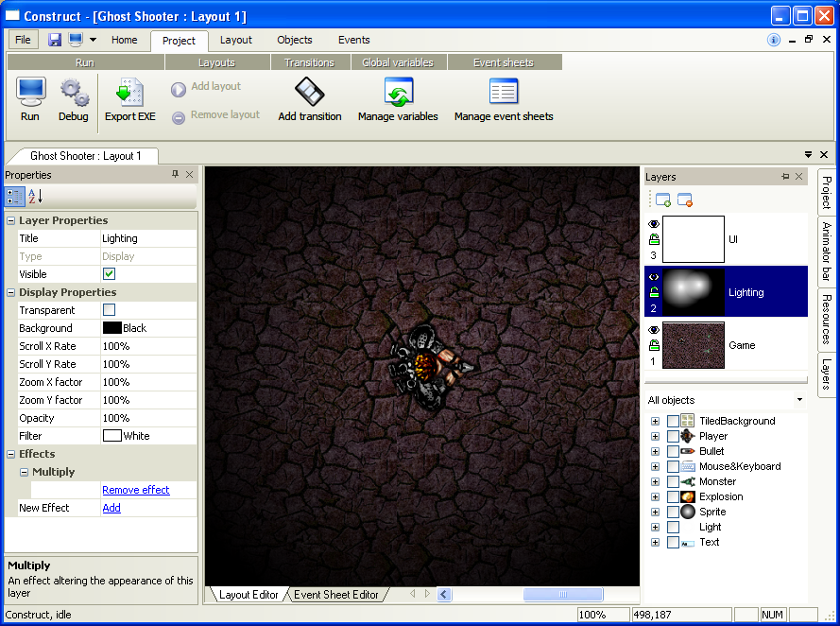Viewport: 840px width, 626px height.
Task: Click the delete layer icon
Action: (x=685, y=200)
